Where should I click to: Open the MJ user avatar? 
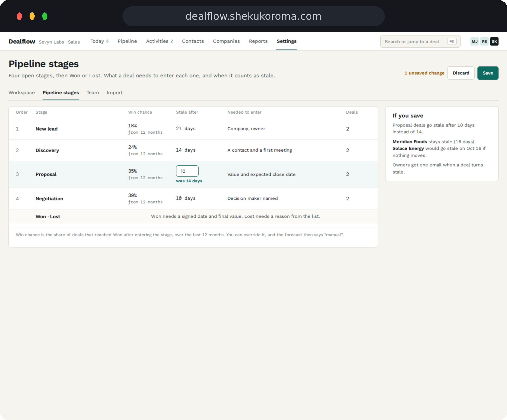[x=475, y=41]
